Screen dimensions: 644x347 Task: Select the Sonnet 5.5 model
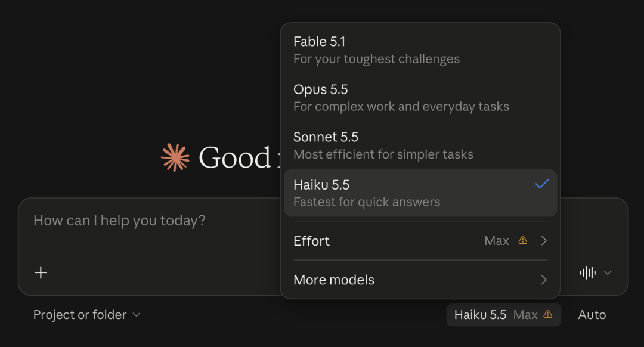(420, 145)
